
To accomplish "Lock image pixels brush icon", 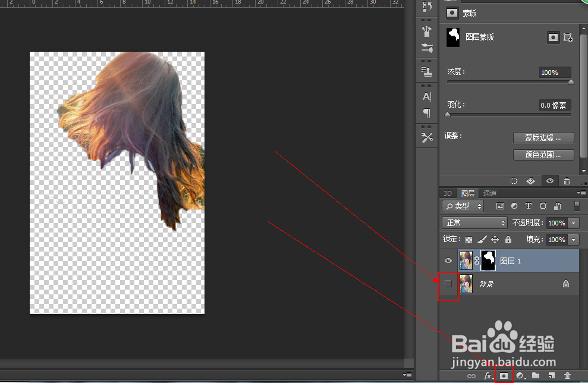I will (x=482, y=239).
